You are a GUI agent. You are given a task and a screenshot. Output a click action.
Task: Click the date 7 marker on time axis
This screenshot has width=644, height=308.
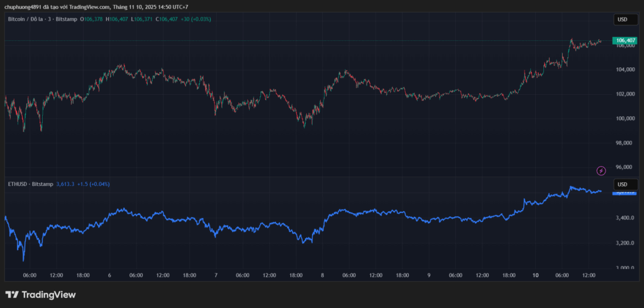(x=216, y=275)
